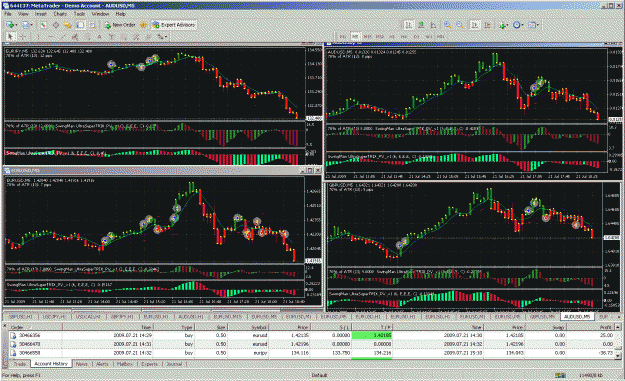
Task: Switch to the Experts terminal tab
Action: [149, 364]
